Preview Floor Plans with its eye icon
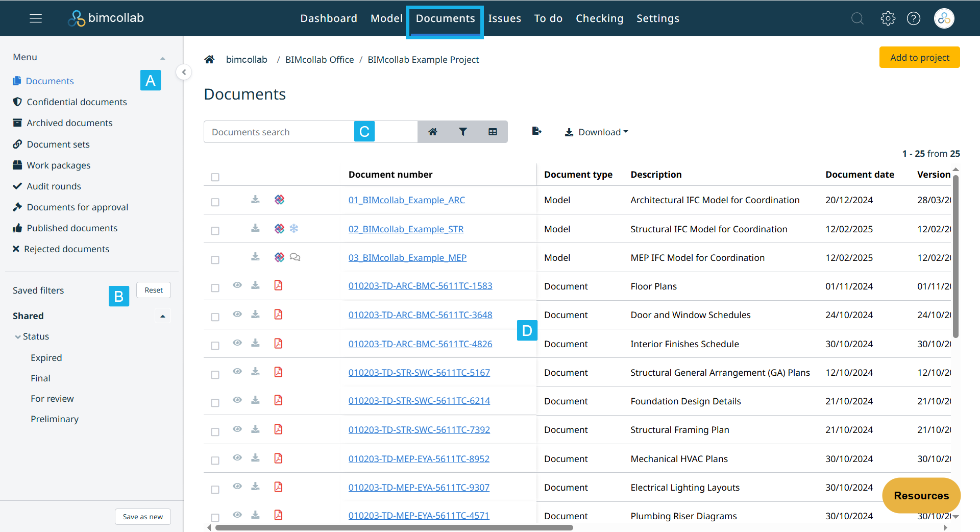The height and width of the screenshot is (532, 980). [x=237, y=285]
